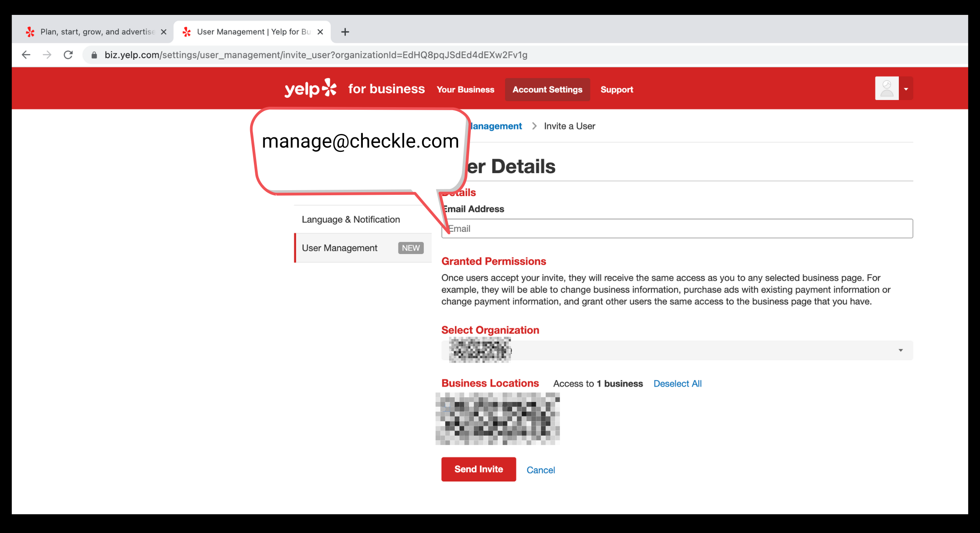The image size is (980, 533).
Task: Open the user profile avatar
Action: coord(887,88)
